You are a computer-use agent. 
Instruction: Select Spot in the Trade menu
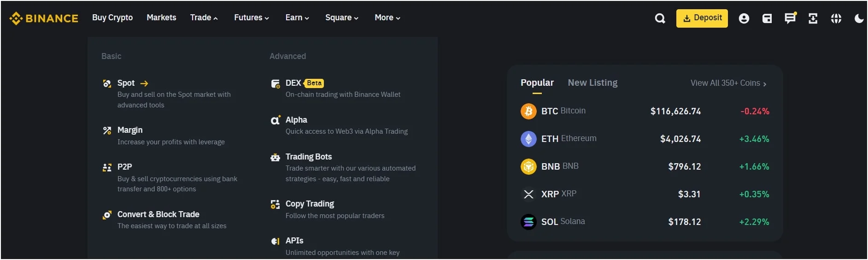point(126,83)
